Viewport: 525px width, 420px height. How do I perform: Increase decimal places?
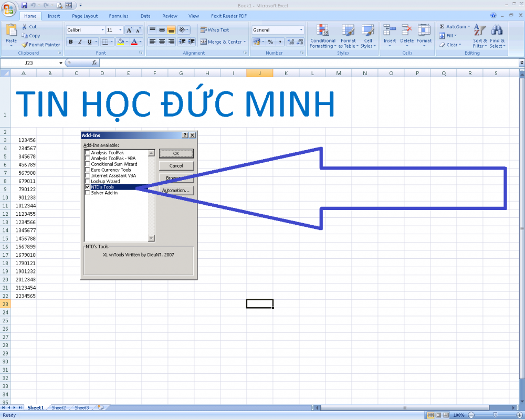click(x=291, y=42)
